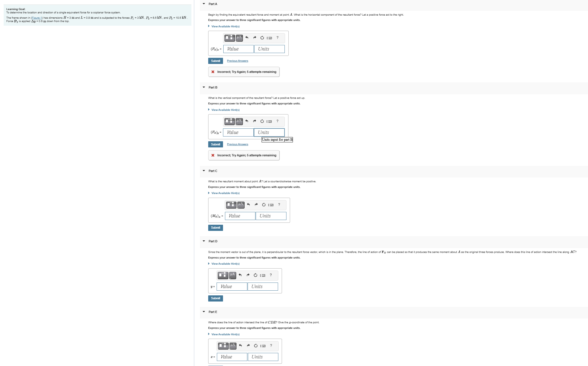This screenshot has height=366, width=588.
Task: Click the Units input field in Part B
Action: pos(269,132)
